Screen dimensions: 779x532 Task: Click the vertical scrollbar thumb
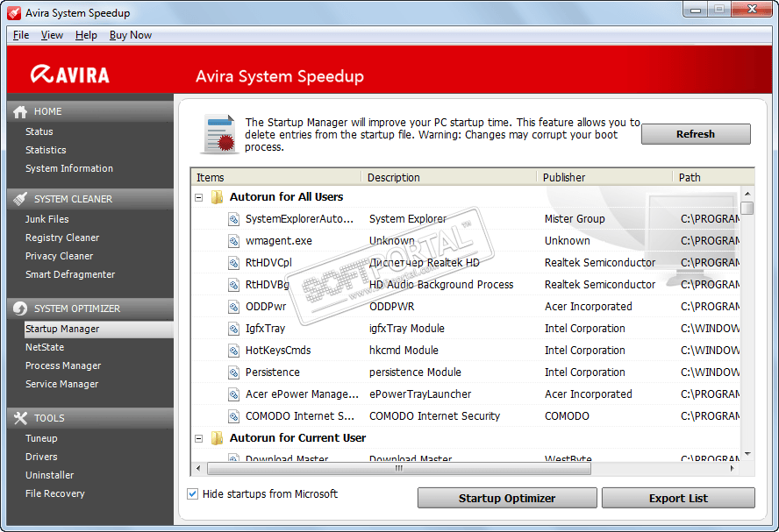pos(747,208)
